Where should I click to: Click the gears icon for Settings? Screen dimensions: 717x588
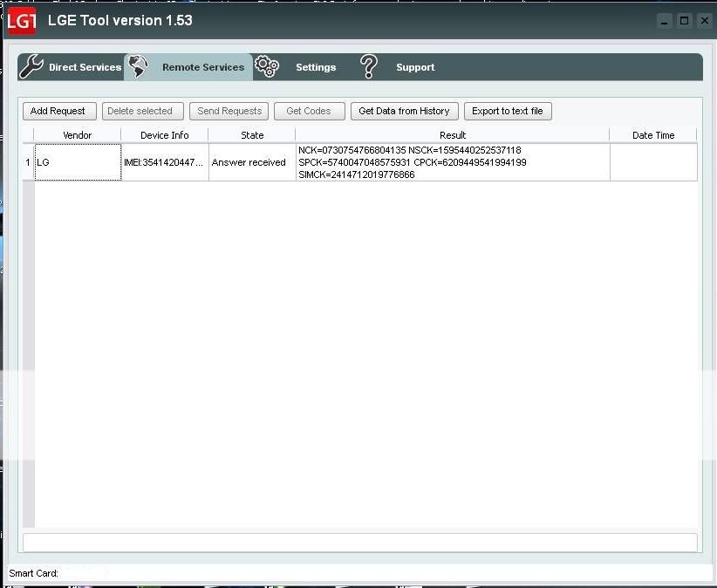click(x=267, y=67)
